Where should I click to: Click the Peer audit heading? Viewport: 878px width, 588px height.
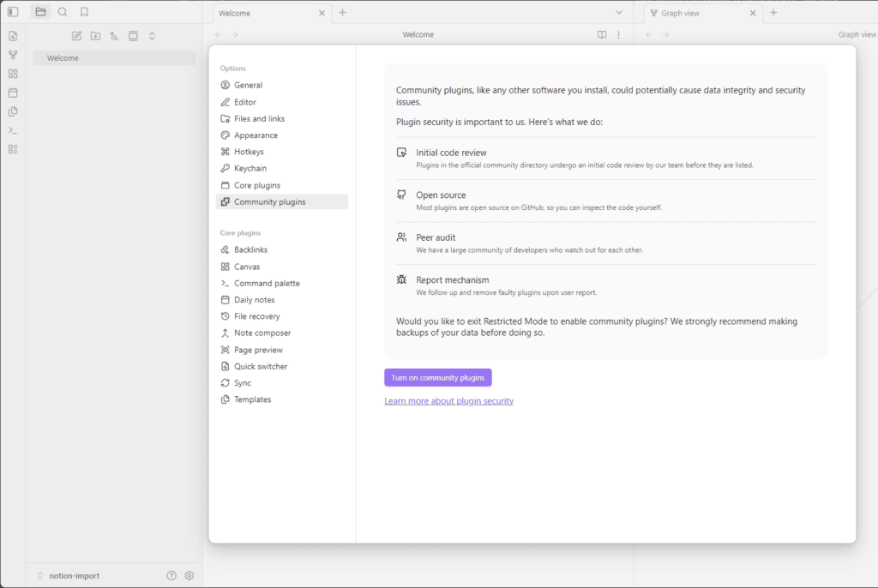(x=436, y=237)
